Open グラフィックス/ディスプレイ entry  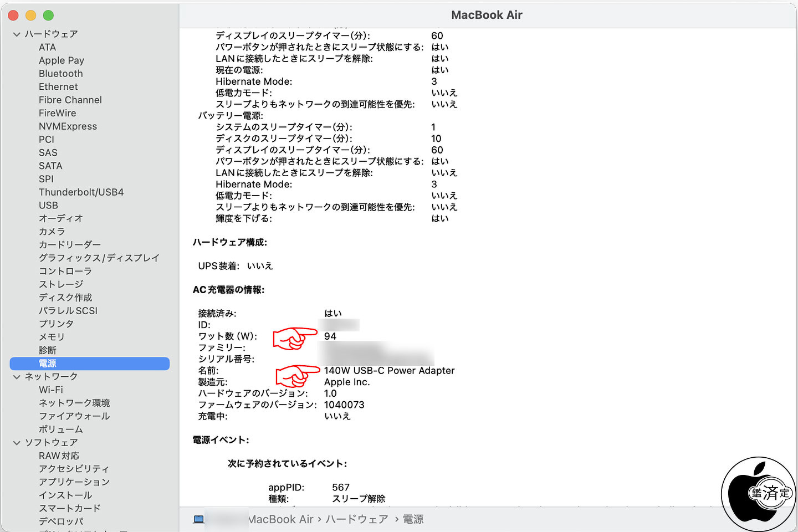click(x=99, y=258)
